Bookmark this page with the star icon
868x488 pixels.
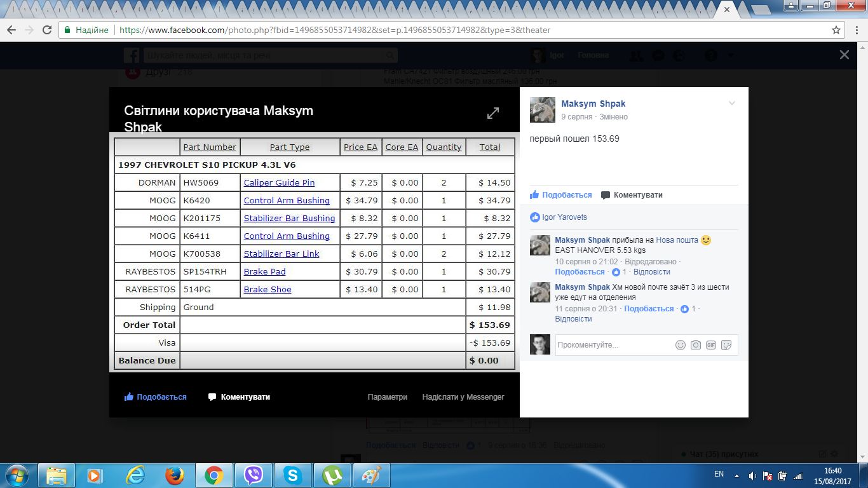coord(836,30)
